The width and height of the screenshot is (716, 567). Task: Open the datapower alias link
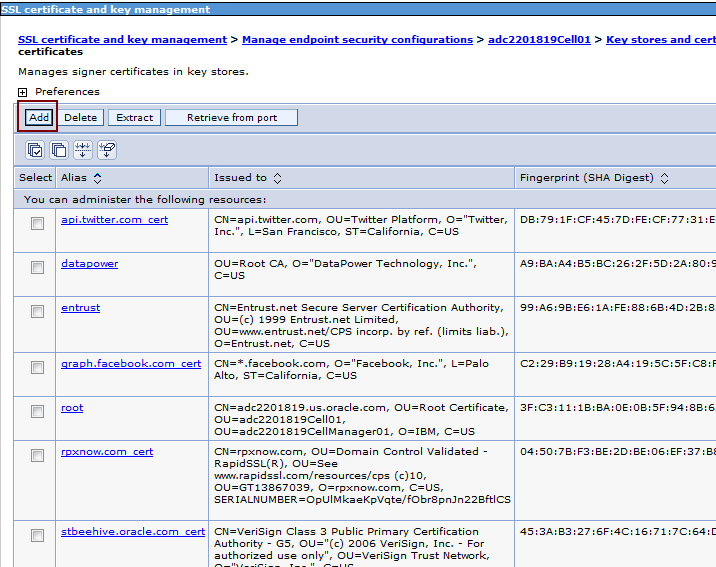click(90, 263)
